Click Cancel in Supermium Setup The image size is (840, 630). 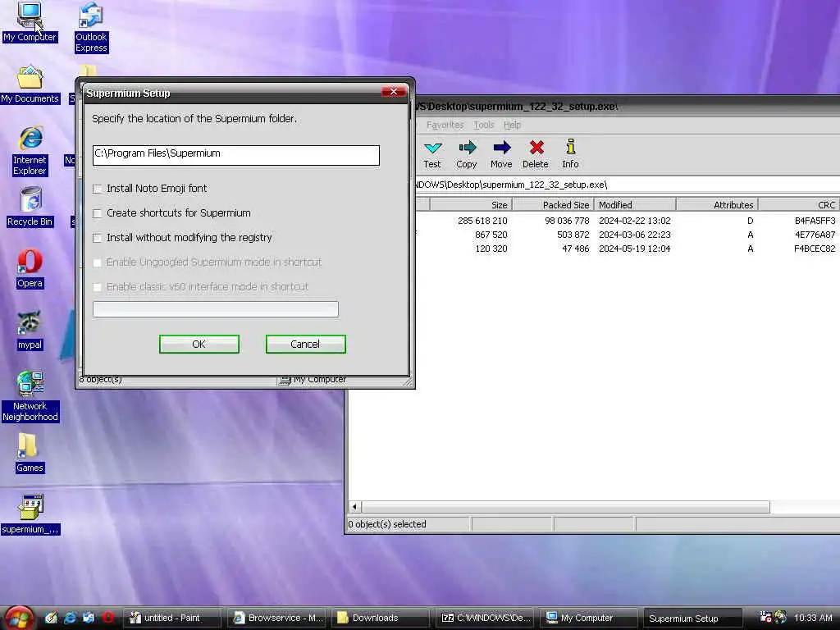pyautogui.click(x=305, y=344)
